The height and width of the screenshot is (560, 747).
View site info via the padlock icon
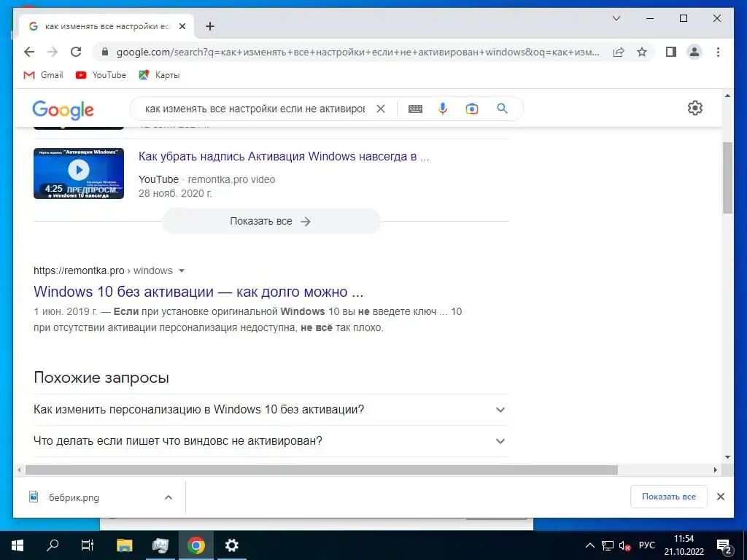(x=105, y=52)
